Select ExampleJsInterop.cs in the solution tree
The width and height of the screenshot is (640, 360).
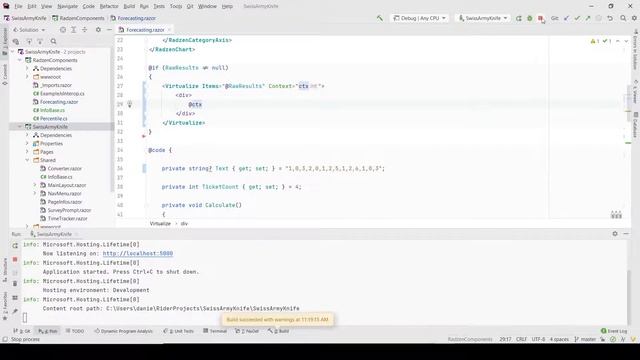pyautogui.click(x=62, y=93)
